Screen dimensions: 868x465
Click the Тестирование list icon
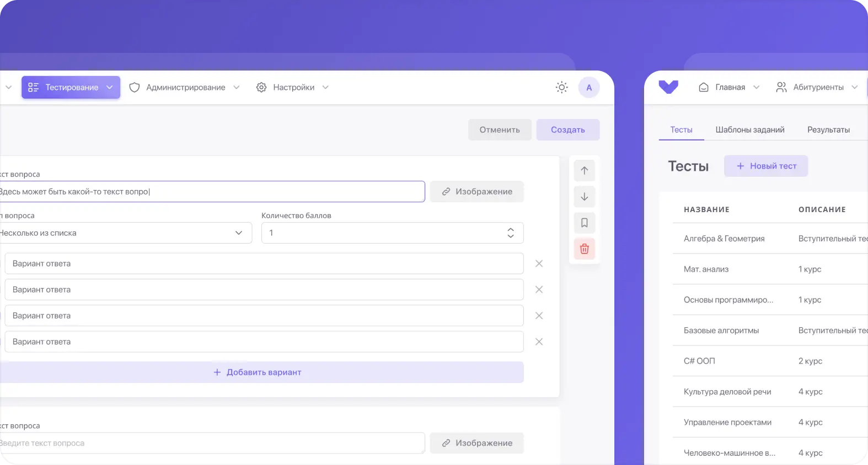pos(34,87)
